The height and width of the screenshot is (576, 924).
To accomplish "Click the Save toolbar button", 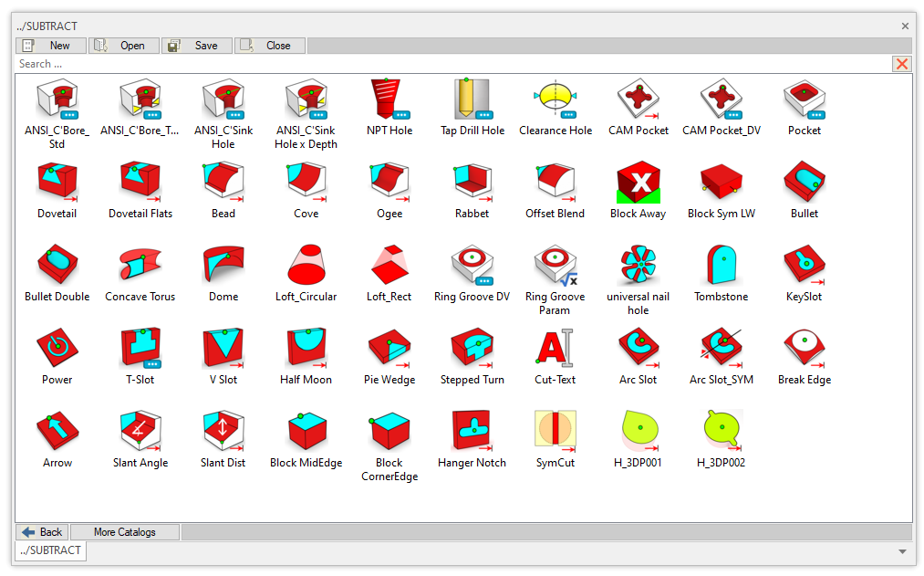I will coord(197,46).
